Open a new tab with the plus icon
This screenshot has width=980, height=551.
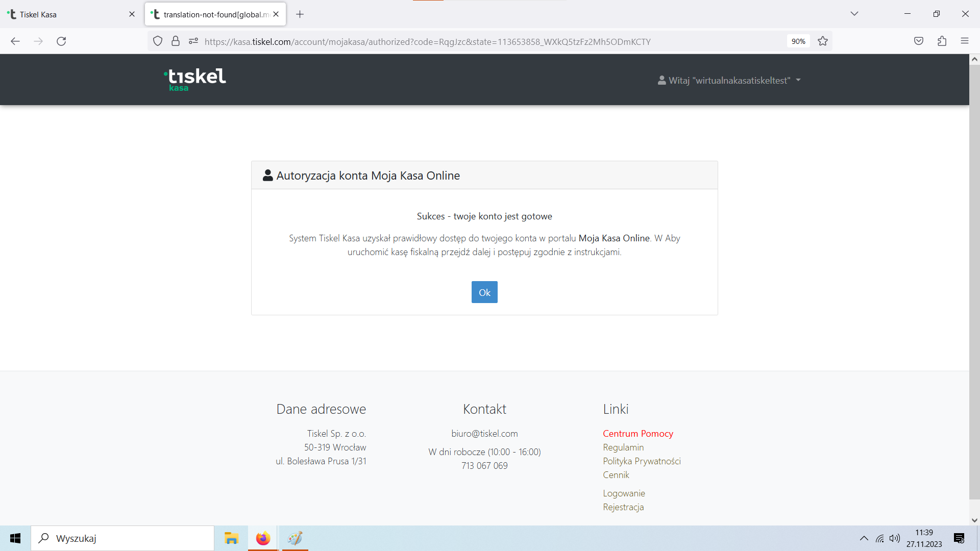click(x=300, y=14)
